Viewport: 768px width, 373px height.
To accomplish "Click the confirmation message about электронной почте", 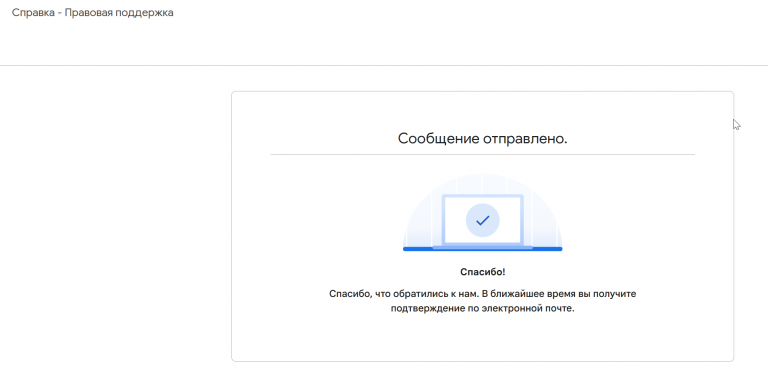I will (482, 302).
